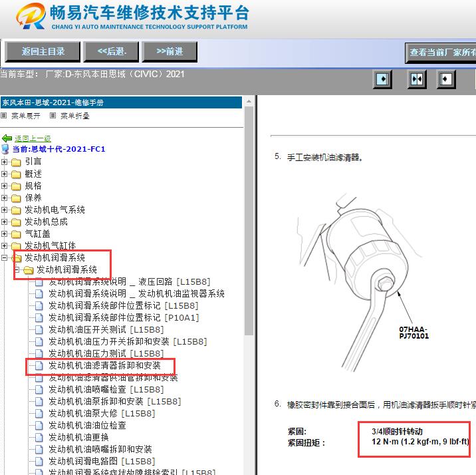Select the 发动机气缸体 folder
476x475 pixels.
[50, 245]
